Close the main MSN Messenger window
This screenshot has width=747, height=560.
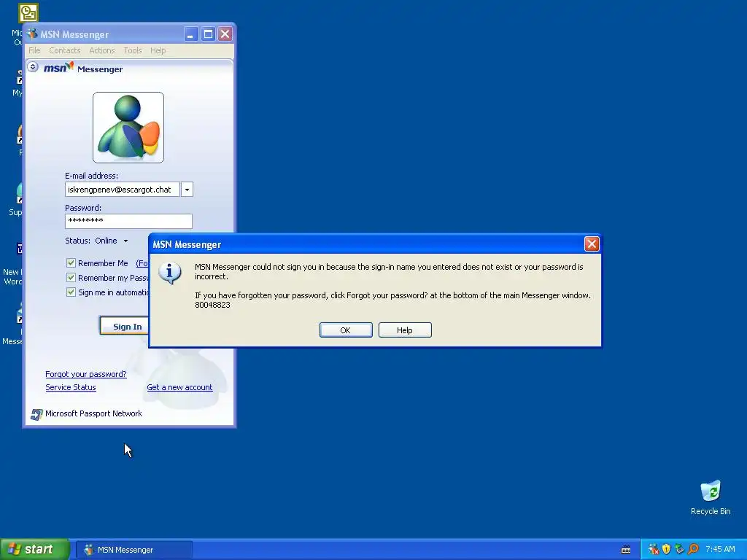click(x=225, y=34)
